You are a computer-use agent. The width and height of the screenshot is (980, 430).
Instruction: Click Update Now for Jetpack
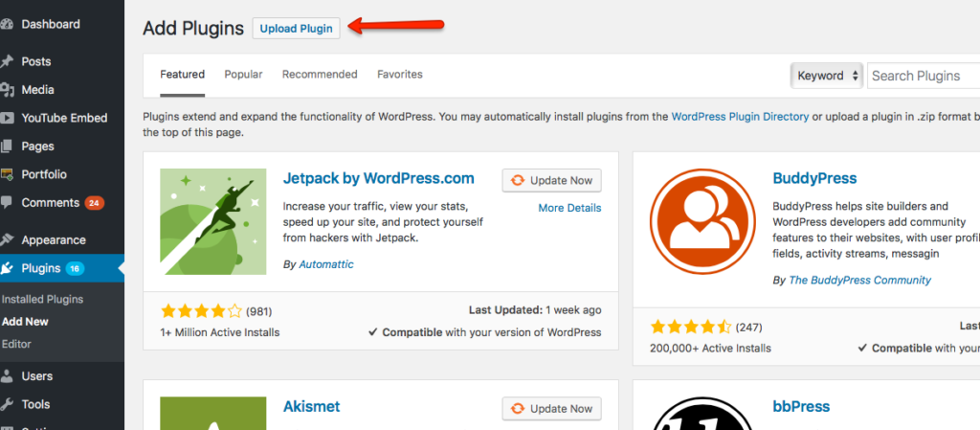pos(552,181)
